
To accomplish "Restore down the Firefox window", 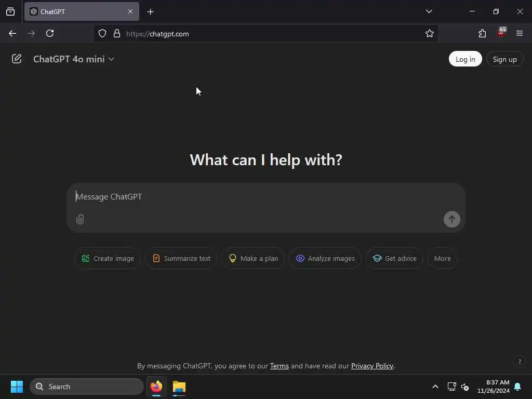I will click(496, 11).
